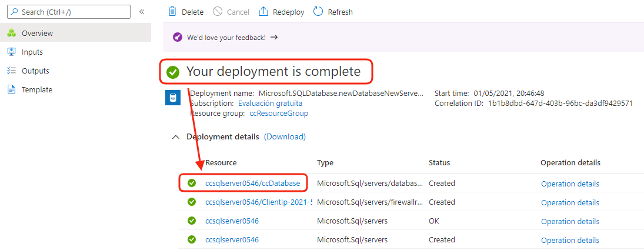Image resolution: width=644 pixels, height=250 pixels.
Task: Focus the Search (Ctrl+/) input field
Action: (x=69, y=12)
